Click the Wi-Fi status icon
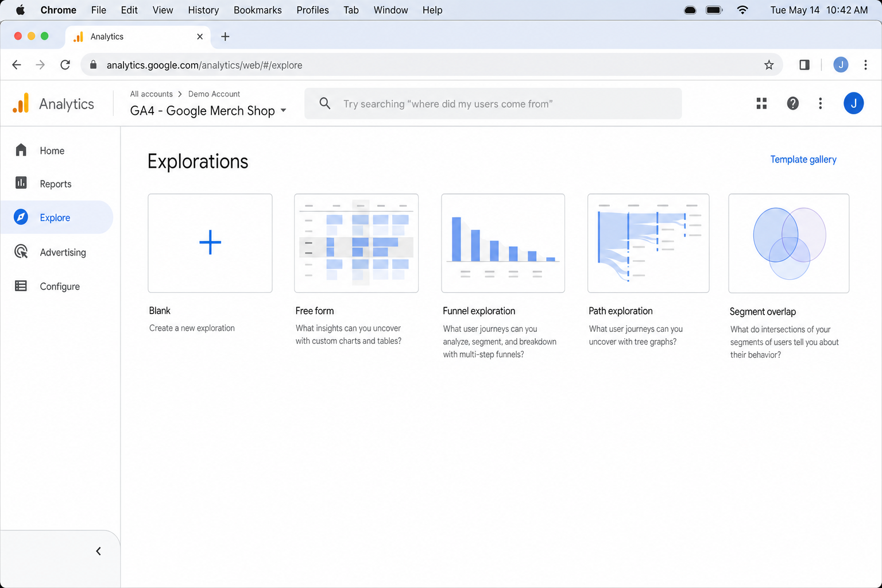 (742, 10)
